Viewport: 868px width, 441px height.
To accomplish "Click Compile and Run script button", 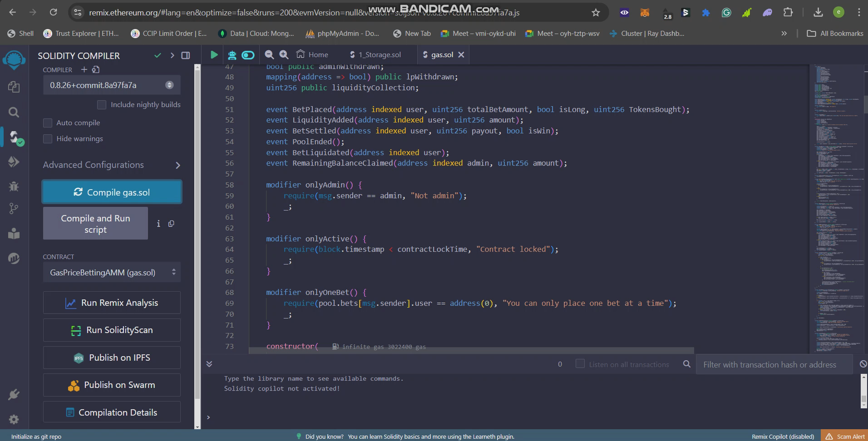I will click(x=95, y=223).
